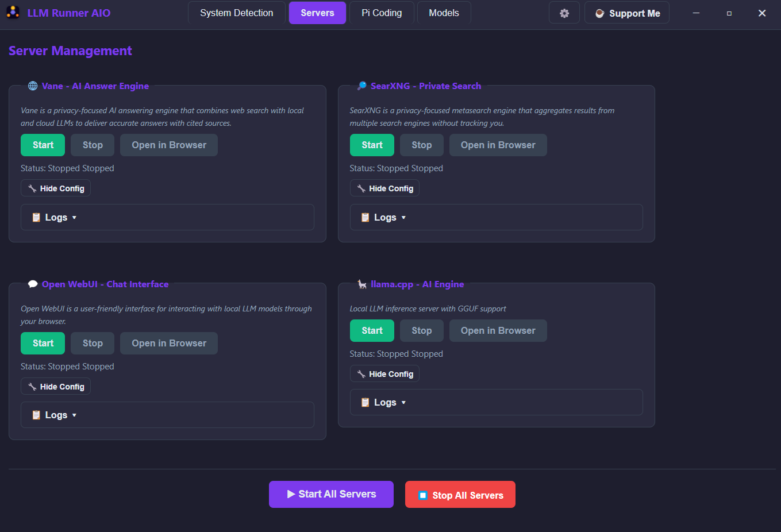Click the Status: Stopped text in Open WebUI card
Screen dimensions: 781x532
click(67, 367)
